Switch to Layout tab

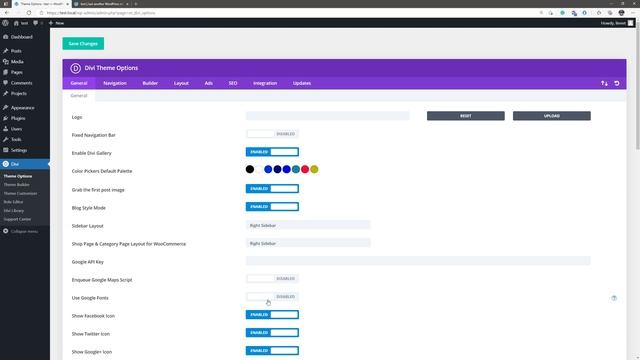point(181,83)
